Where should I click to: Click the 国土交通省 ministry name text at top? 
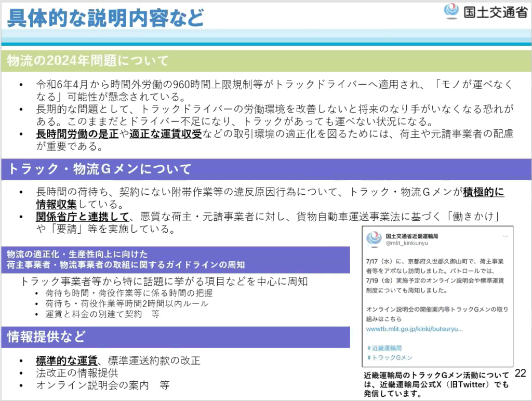pyautogui.click(x=495, y=12)
